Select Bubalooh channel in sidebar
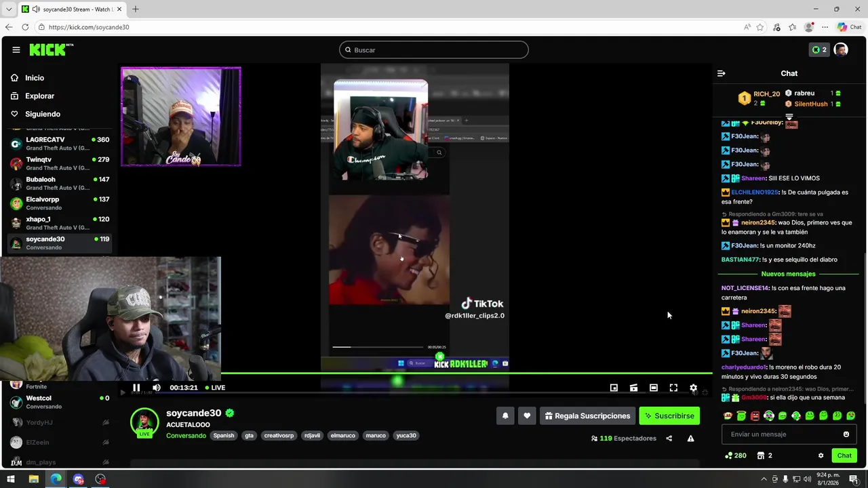 point(60,183)
